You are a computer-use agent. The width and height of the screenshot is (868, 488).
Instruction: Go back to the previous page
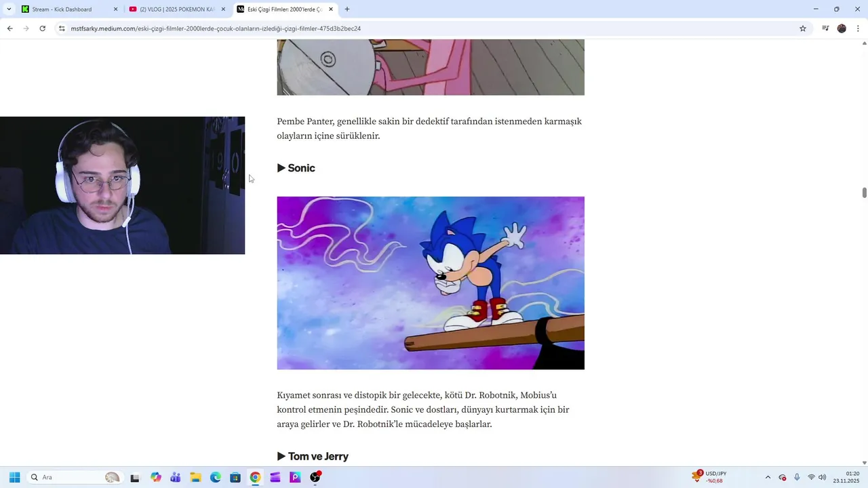tap(9, 28)
